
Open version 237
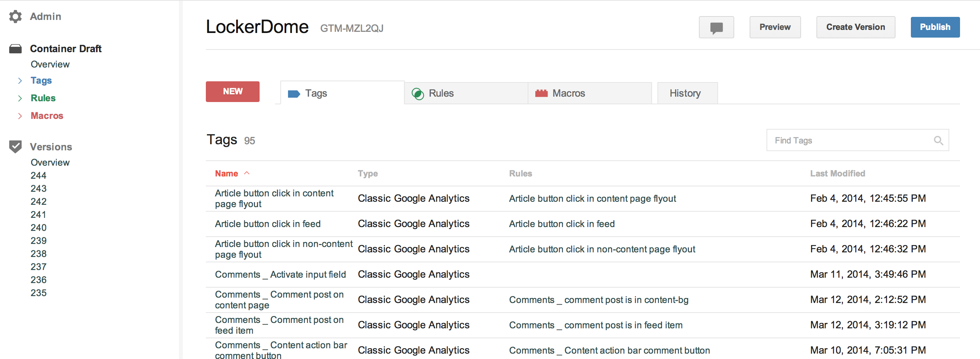(x=38, y=267)
